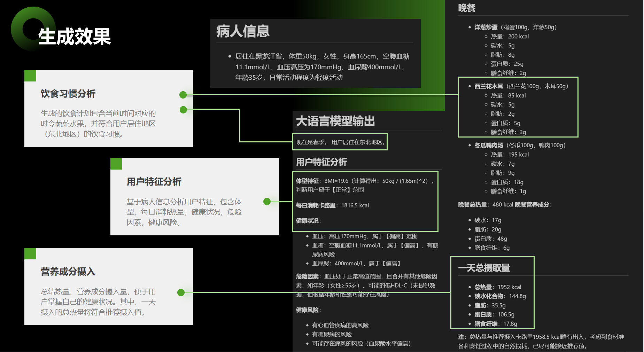Click "热量：85 kcal" under 西兰花木耳
Viewport: 644px width, 352px height.
[x=508, y=95]
